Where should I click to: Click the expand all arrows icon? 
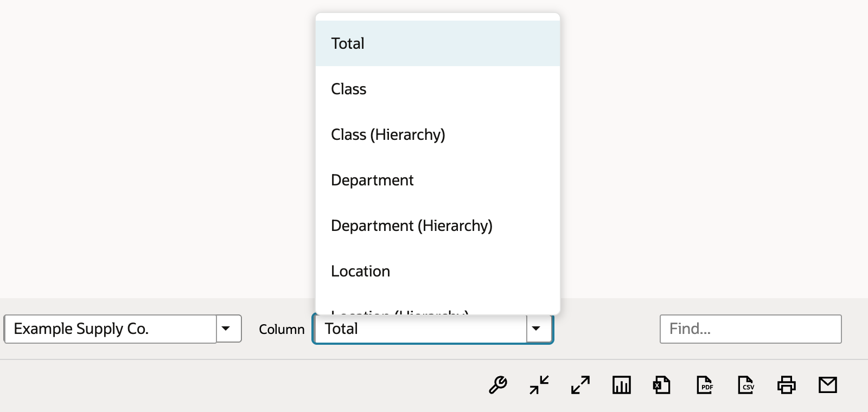pyautogui.click(x=580, y=385)
